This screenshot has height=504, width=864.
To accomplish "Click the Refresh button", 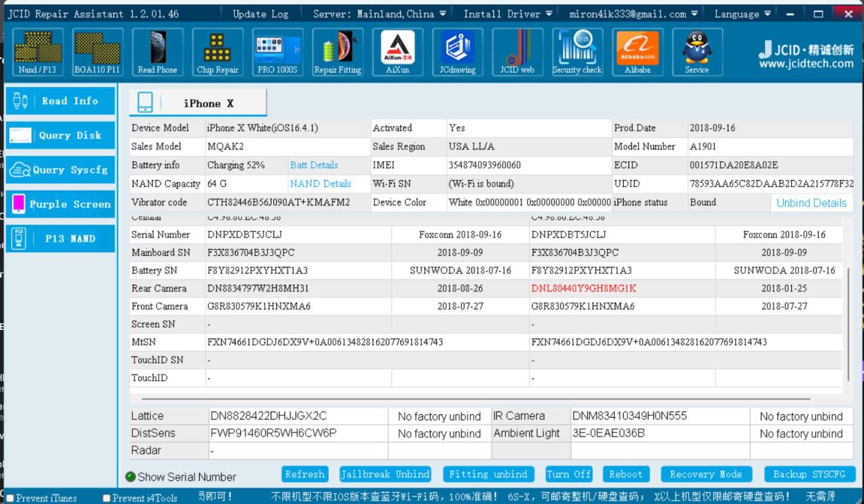I will (305, 474).
